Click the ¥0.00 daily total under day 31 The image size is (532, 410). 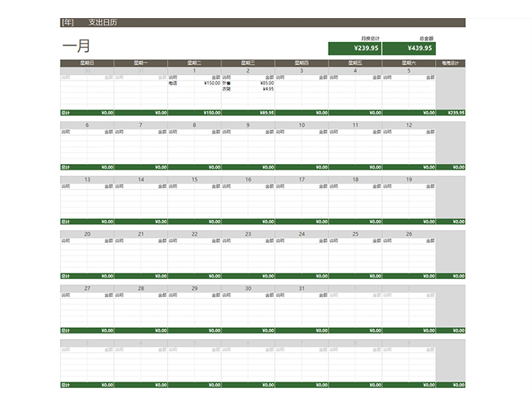pos(322,330)
